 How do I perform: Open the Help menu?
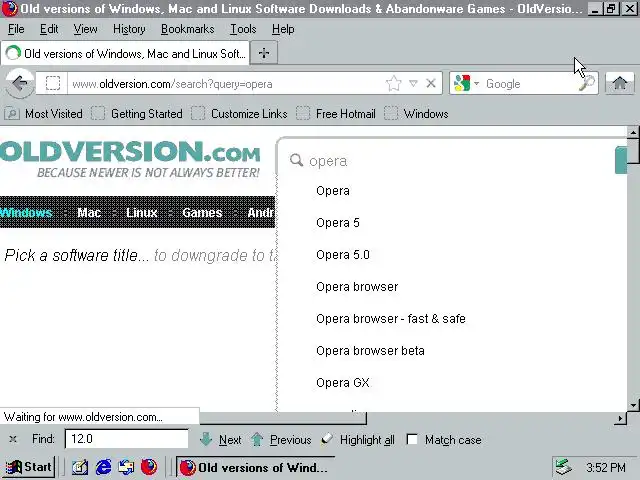[x=283, y=29]
